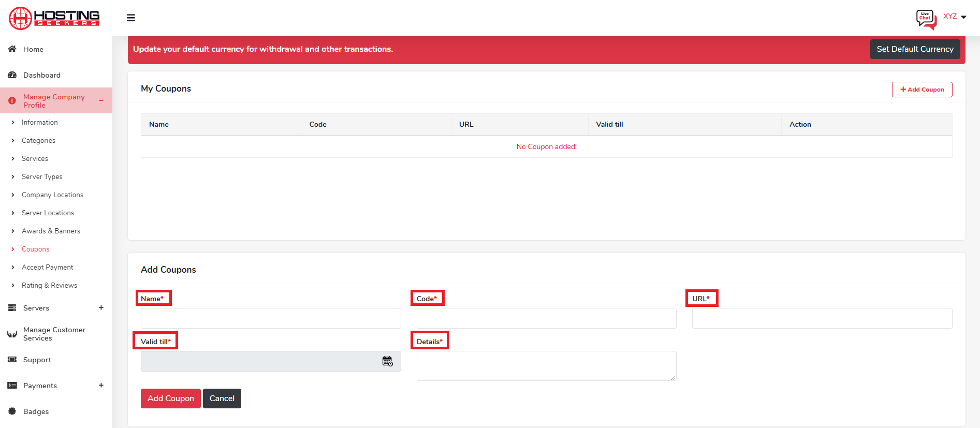The width and height of the screenshot is (980, 428).
Task: Open the Live Chat icon
Action: tap(926, 19)
